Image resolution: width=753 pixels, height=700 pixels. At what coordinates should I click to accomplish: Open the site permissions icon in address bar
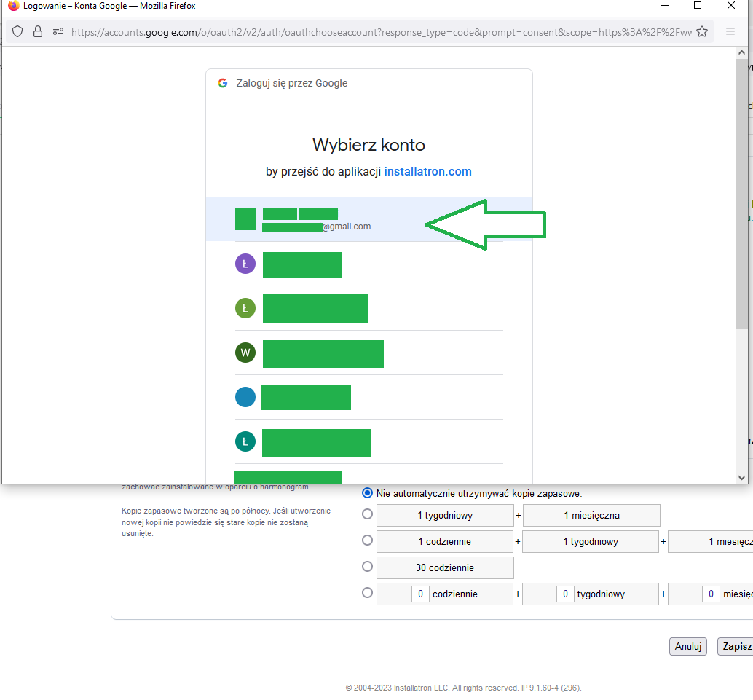[58, 31]
